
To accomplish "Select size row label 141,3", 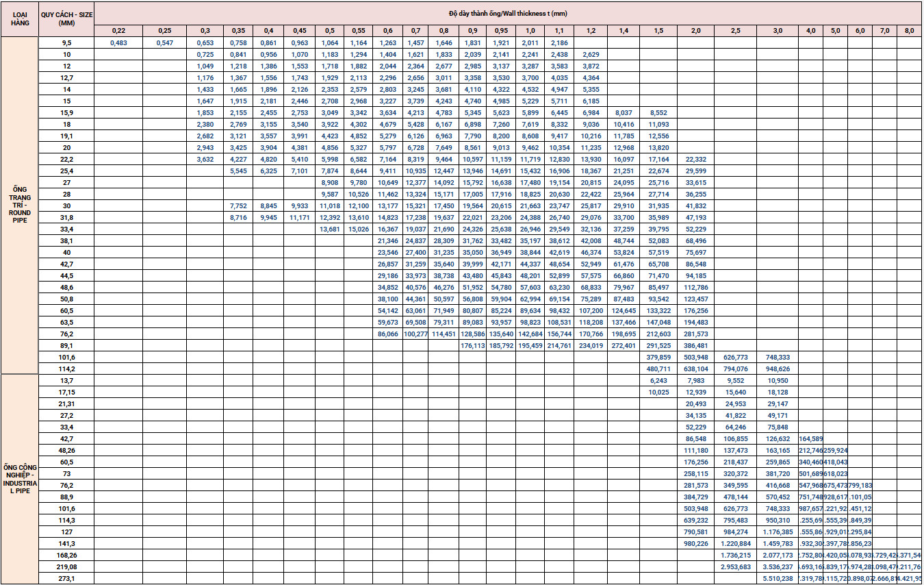I will 66,543.
